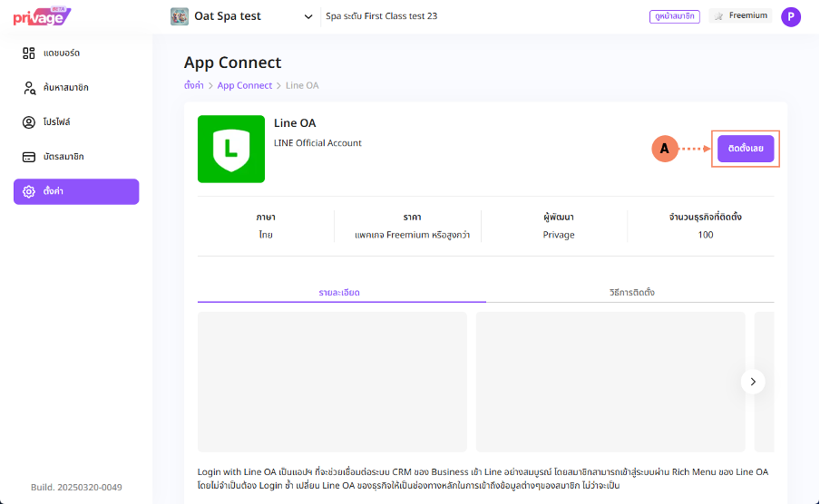Screen dimensions: 820x504
Task: Click the Oat Spa test business thumbnail
Action: pyautogui.click(x=180, y=16)
